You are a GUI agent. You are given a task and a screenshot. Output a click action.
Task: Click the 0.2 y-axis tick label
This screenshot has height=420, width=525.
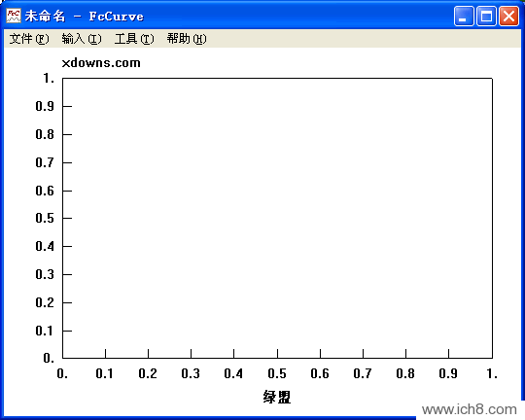pyautogui.click(x=45, y=302)
